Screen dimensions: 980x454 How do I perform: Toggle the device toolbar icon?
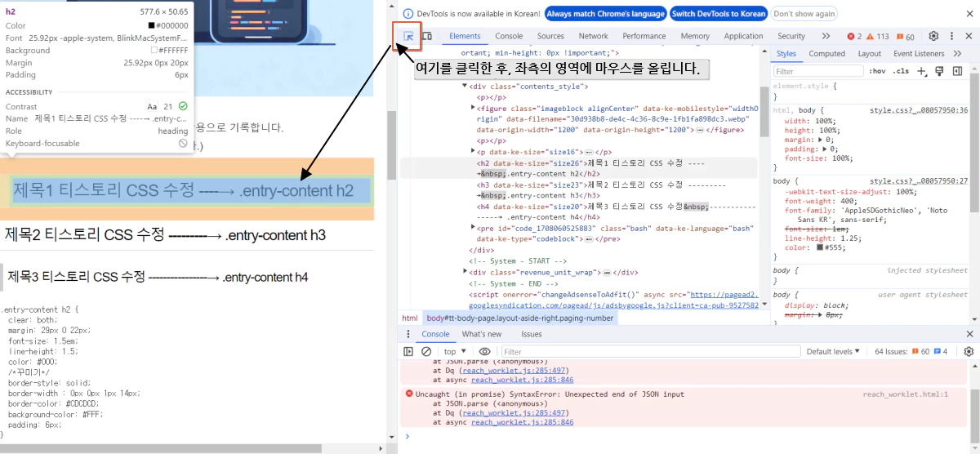click(428, 36)
